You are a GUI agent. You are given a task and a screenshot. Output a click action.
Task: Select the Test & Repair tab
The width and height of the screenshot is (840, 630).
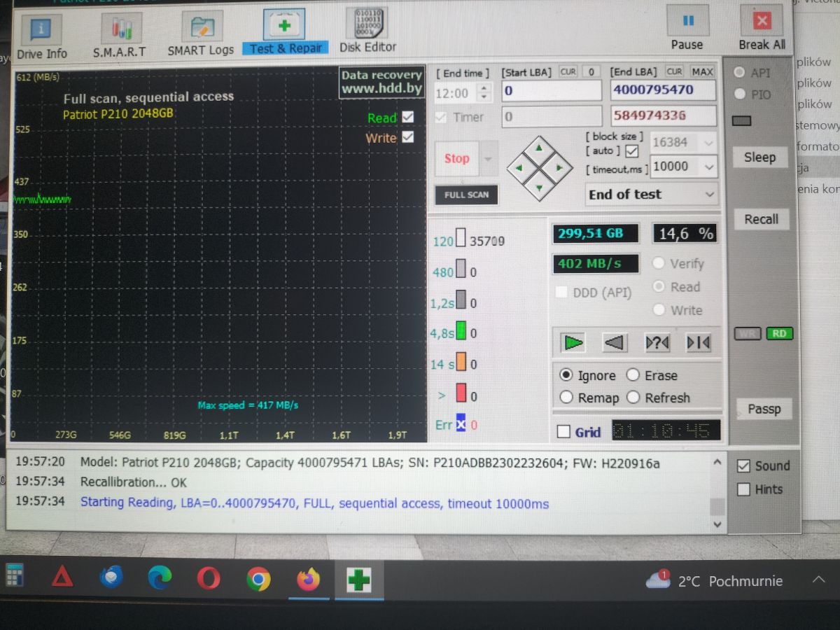pyautogui.click(x=286, y=33)
